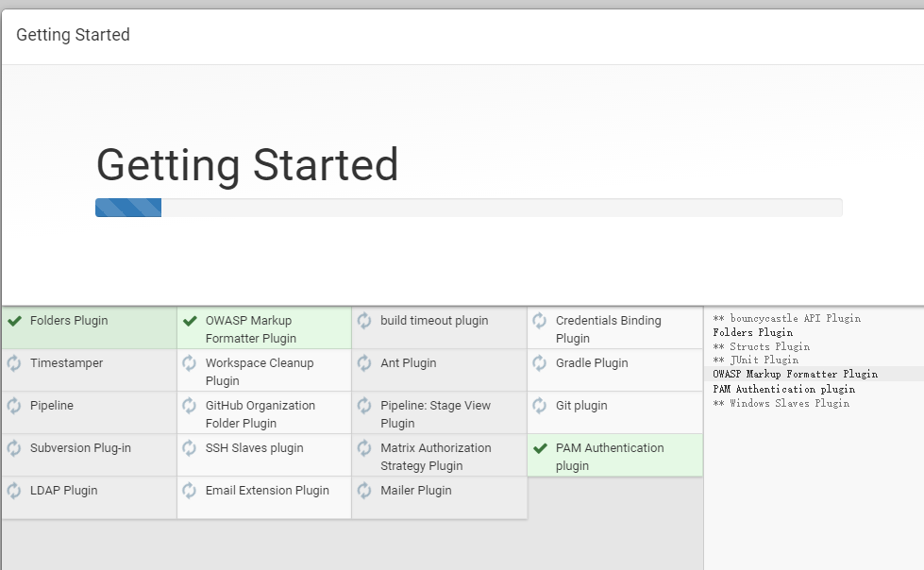Click the Workspace Cleanup Plugin label
Image resolution: width=924 pixels, height=570 pixels.
click(260, 372)
